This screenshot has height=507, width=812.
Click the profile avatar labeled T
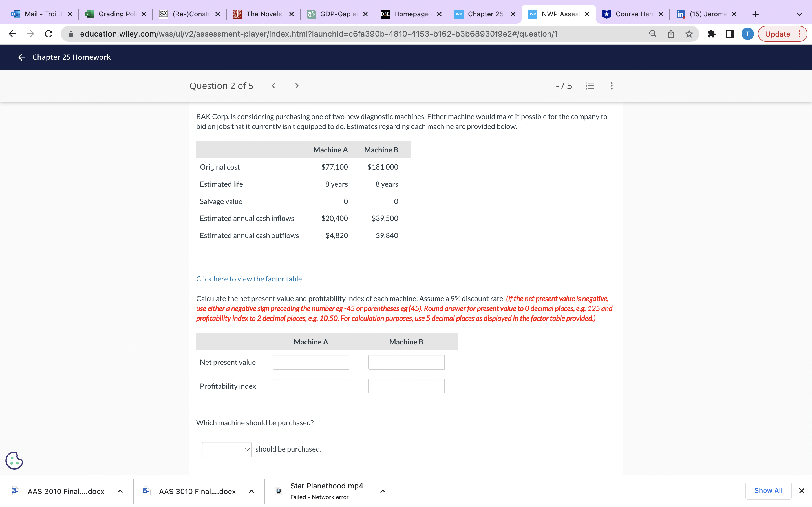748,34
